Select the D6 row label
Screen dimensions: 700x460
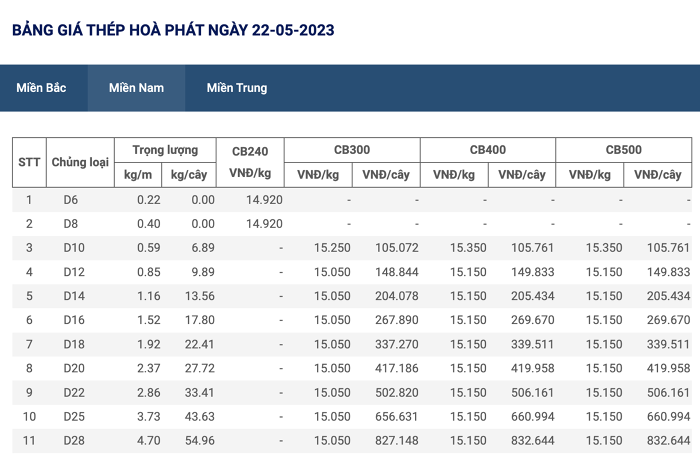71,200
